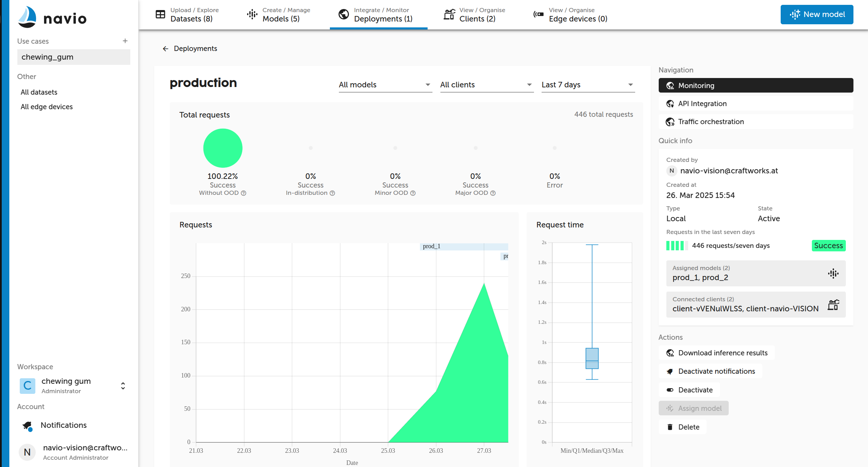
Task: Click the navio sailboat logo
Action: tap(27, 17)
